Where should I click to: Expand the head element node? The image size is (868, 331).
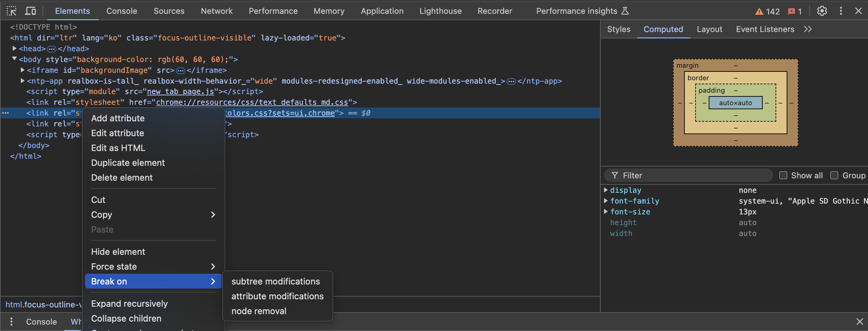click(15, 49)
